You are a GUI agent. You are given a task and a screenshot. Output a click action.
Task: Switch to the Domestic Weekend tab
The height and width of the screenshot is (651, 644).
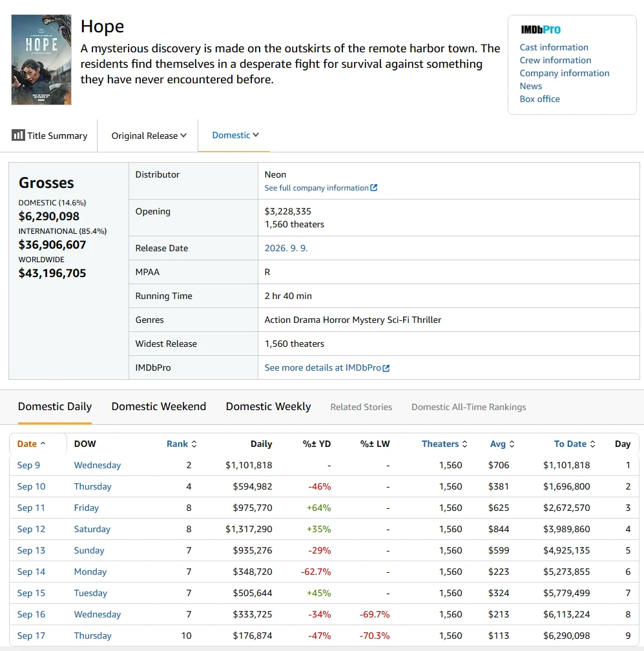(159, 406)
